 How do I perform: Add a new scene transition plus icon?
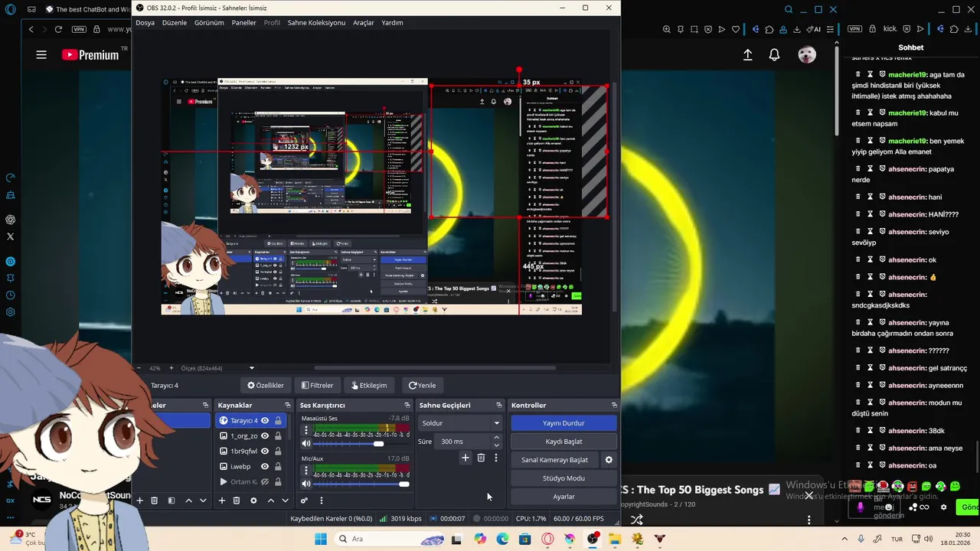point(465,458)
